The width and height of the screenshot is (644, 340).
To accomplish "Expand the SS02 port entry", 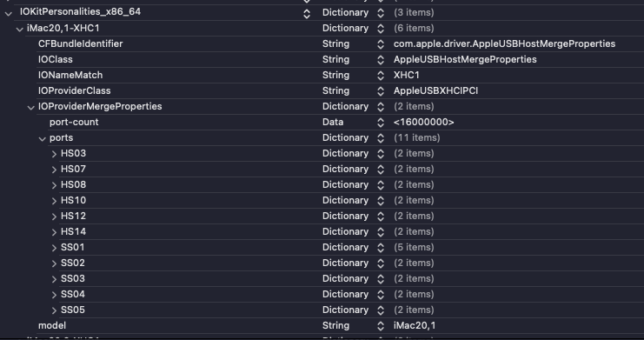I will click(54, 263).
